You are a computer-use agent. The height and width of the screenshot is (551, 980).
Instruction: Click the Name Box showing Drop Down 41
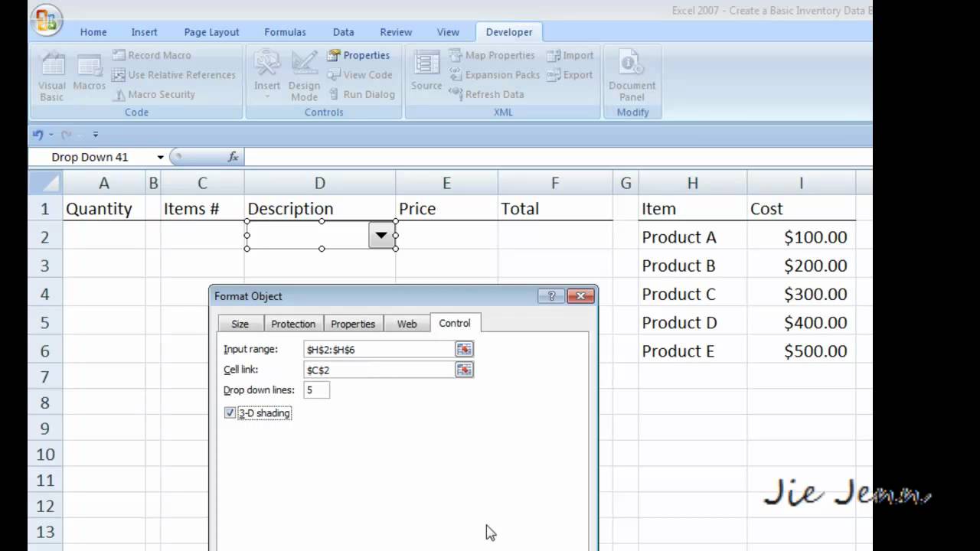(92, 157)
